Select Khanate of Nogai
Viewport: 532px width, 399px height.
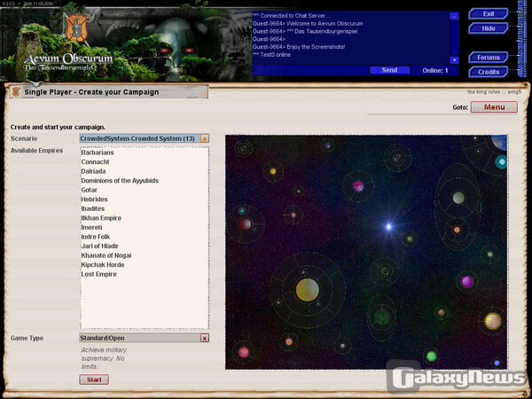[106, 255]
